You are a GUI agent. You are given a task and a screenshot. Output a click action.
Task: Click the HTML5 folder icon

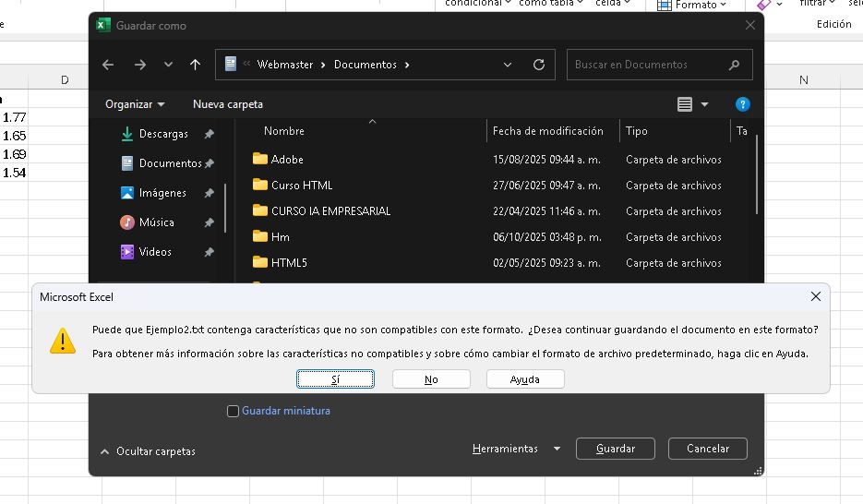[x=259, y=262]
